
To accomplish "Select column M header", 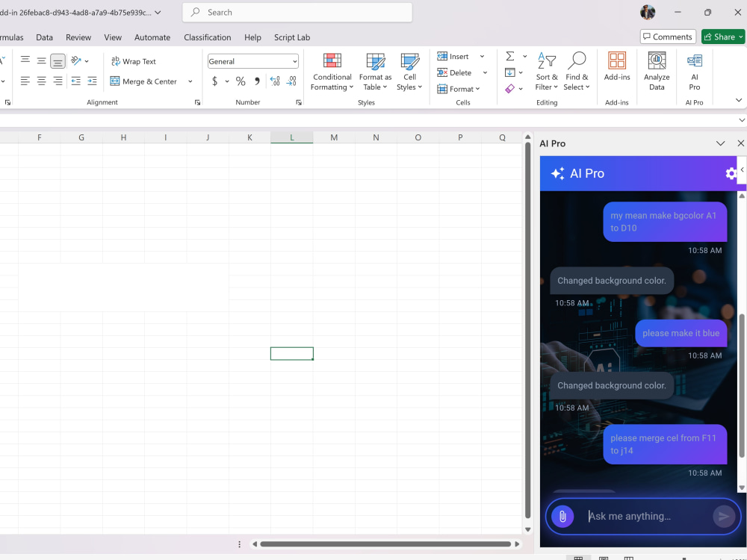I will pos(334,137).
